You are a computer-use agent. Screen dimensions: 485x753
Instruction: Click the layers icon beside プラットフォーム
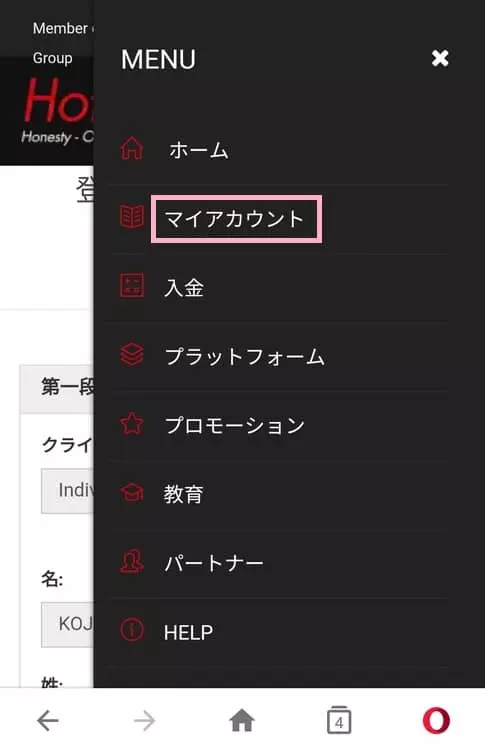pyautogui.click(x=132, y=354)
